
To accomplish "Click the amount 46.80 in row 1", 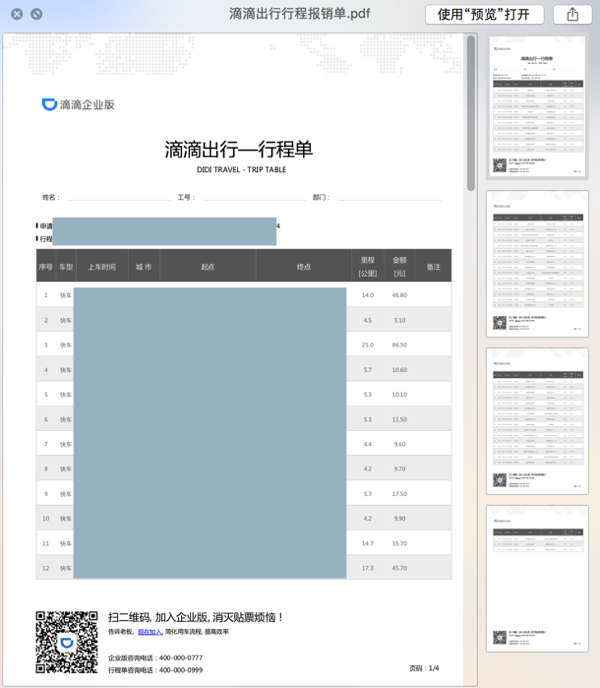I will click(399, 295).
